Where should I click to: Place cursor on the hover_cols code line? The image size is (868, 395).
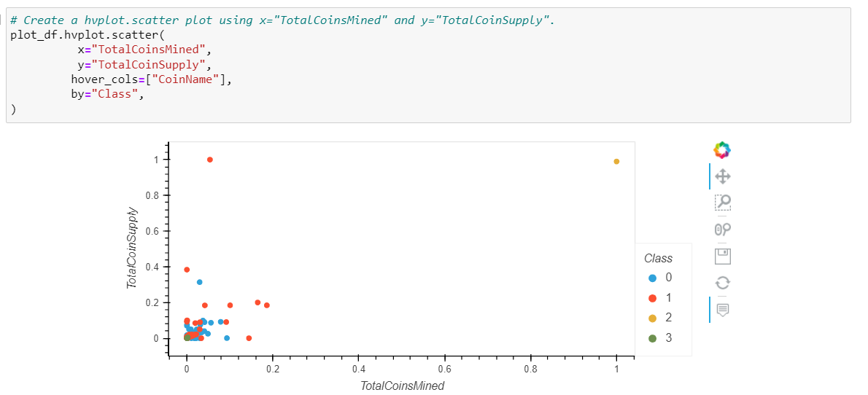pos(150,79)
